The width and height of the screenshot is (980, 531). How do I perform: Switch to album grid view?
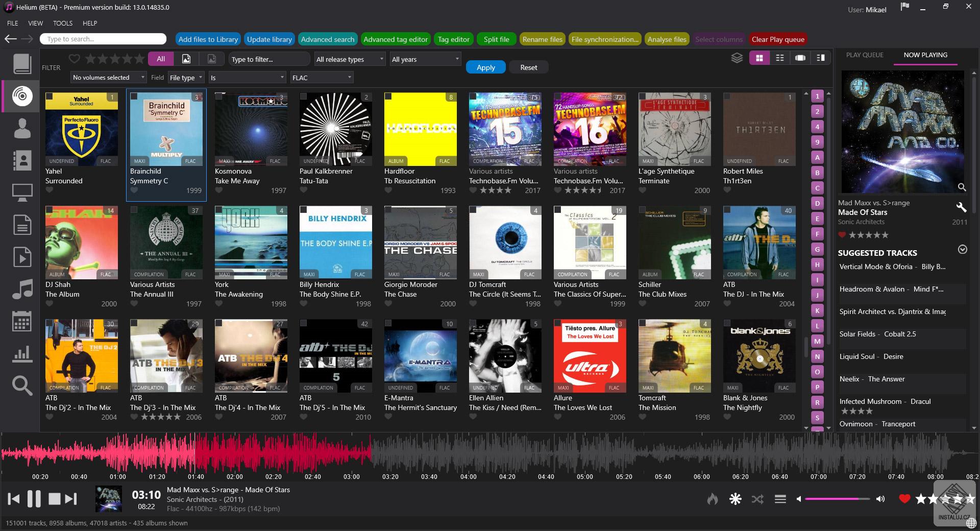coord(759,58)
